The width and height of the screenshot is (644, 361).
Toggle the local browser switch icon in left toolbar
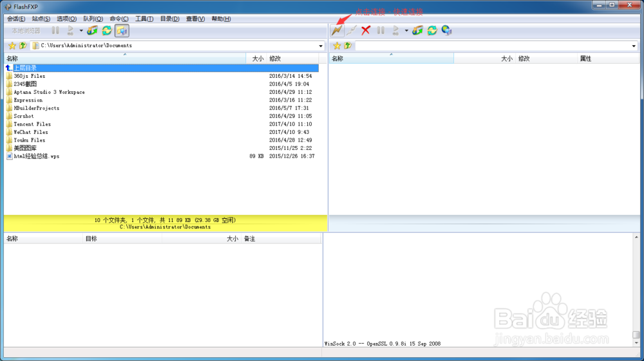[122, 30]
